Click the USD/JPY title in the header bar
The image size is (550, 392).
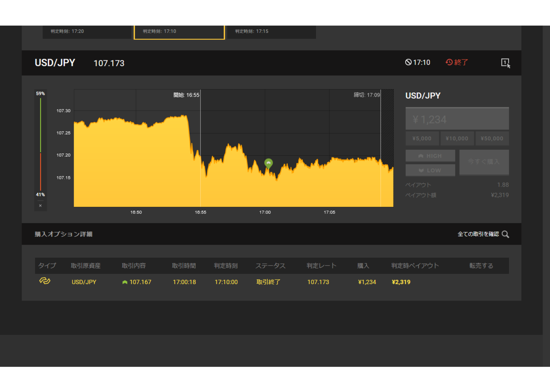[55, 63]
